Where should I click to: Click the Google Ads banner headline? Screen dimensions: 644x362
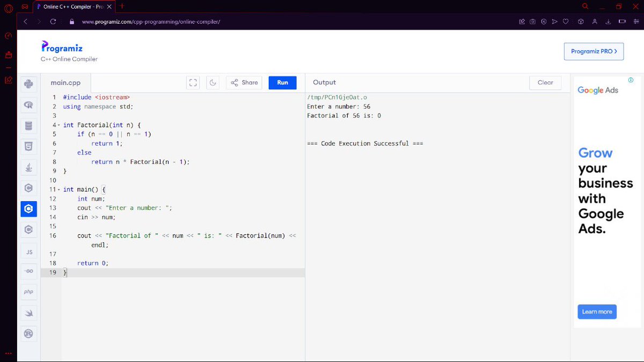[x=605, y=191]
